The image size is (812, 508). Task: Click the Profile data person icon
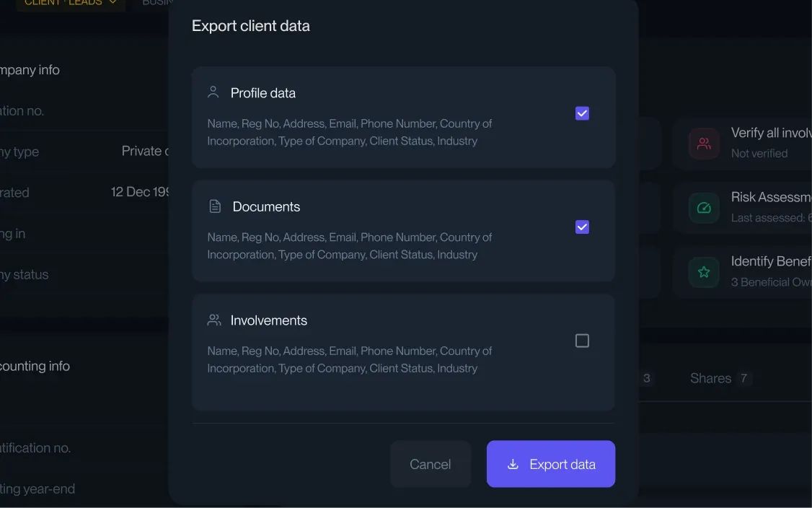[x=212, y=92]
